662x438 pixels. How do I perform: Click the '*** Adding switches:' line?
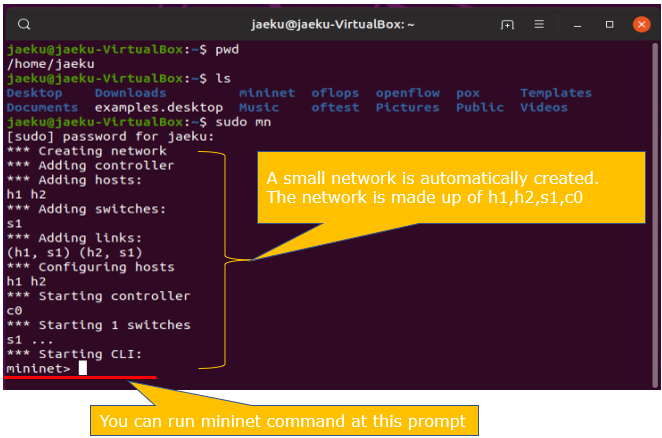click(87, 209)
